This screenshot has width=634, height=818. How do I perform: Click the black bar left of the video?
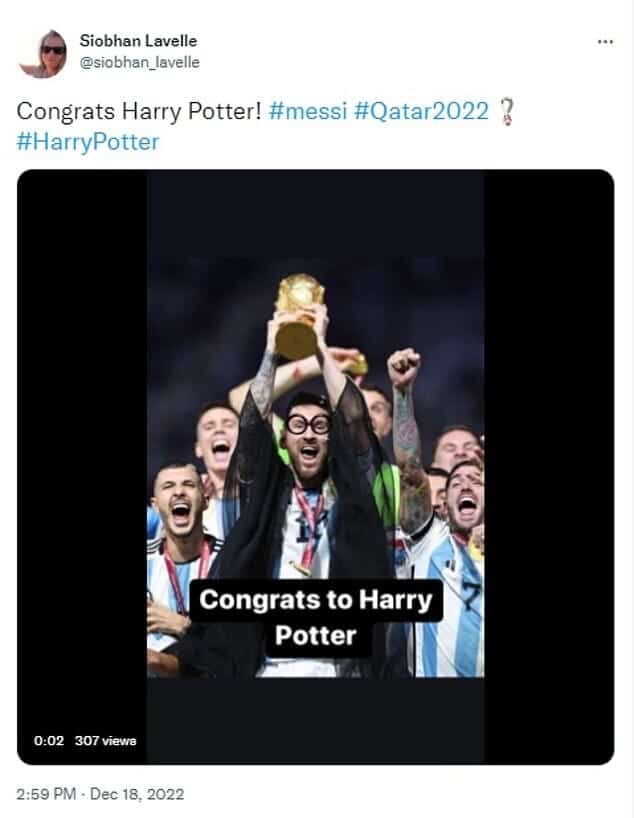pyautogui.click(x=82, y=450)
